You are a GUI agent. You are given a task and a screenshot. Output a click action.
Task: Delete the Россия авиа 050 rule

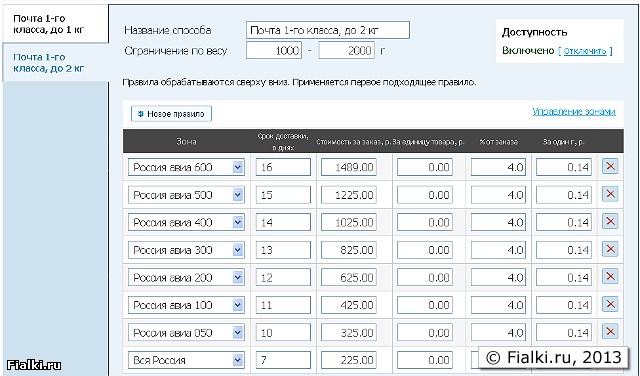pos(610,332)
